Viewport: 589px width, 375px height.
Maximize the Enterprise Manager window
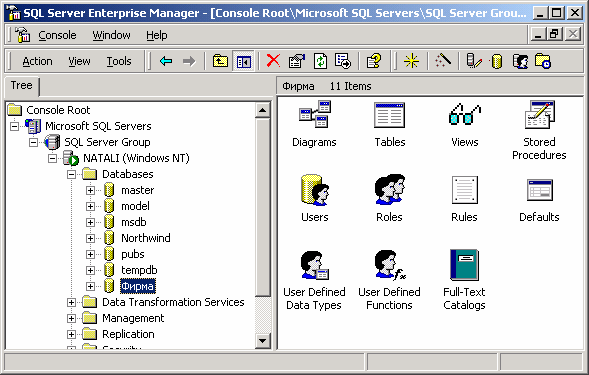click(556, 14)
